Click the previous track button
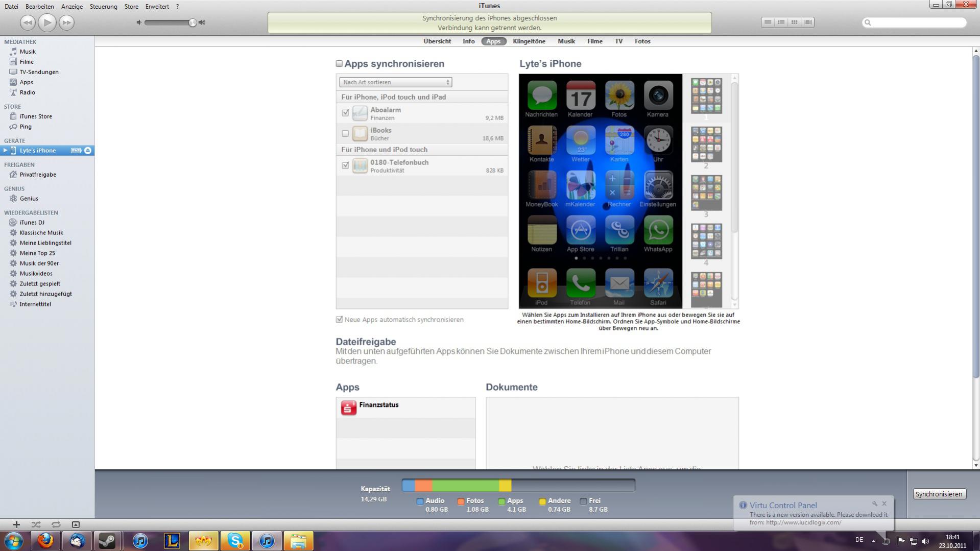 coord(28,22)
